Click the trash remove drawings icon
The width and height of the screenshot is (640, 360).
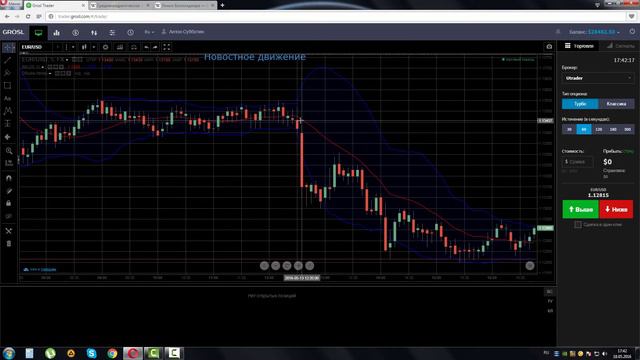click(9, 244)
